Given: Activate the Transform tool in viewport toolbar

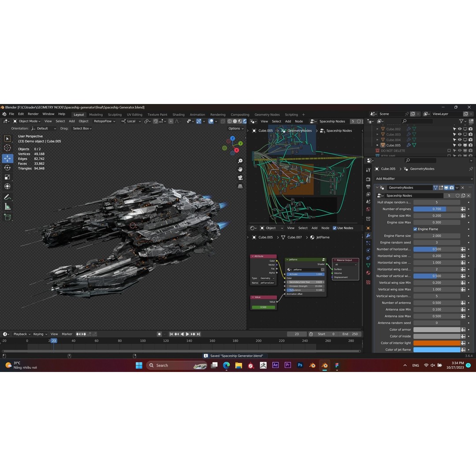Looking at the screenshot, I should [7, 187].
